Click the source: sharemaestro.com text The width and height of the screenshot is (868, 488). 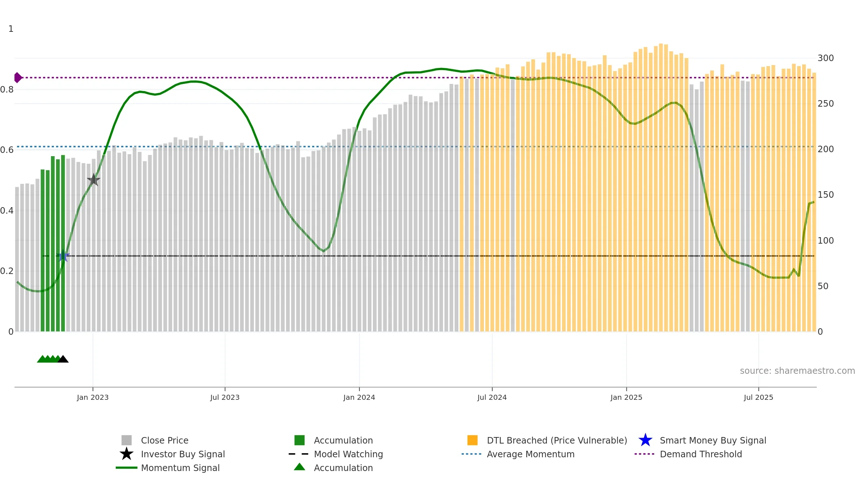tap(797, 371)
